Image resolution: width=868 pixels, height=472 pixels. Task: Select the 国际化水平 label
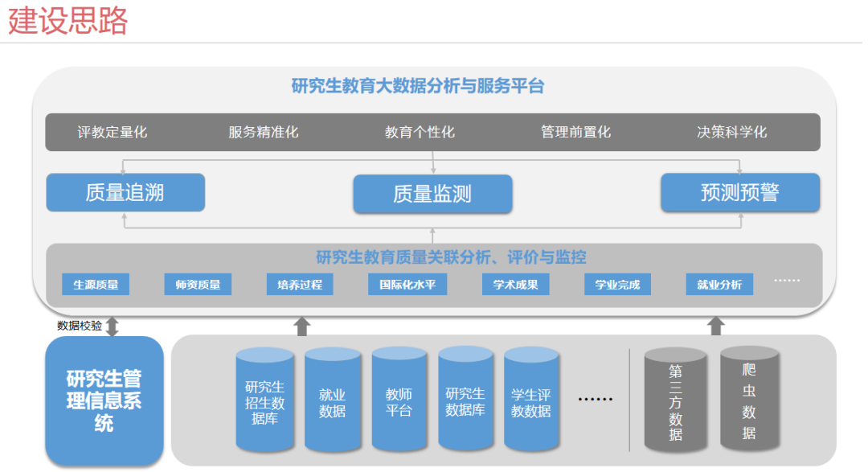pos(407,285)
